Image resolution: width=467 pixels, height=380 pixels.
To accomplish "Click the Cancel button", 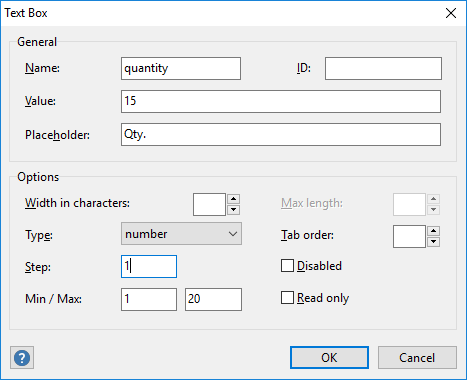I will tap(417, 358).
